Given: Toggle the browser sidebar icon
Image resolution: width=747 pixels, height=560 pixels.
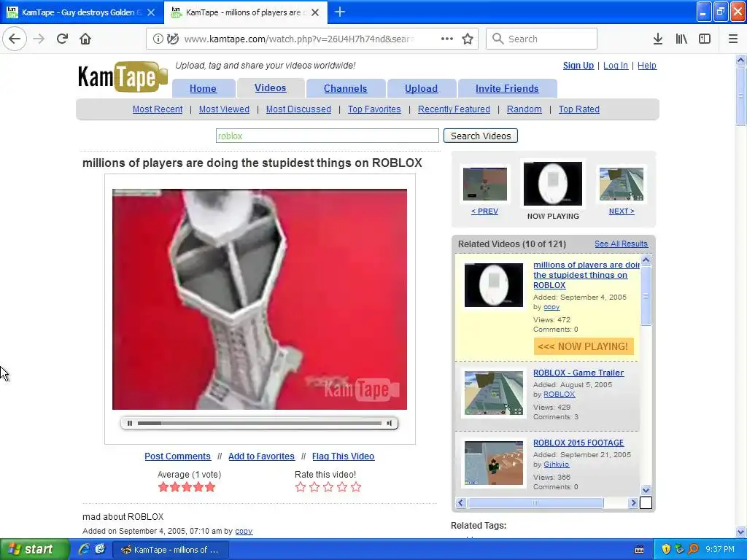Looking at the screenshot, I should 705,39.
